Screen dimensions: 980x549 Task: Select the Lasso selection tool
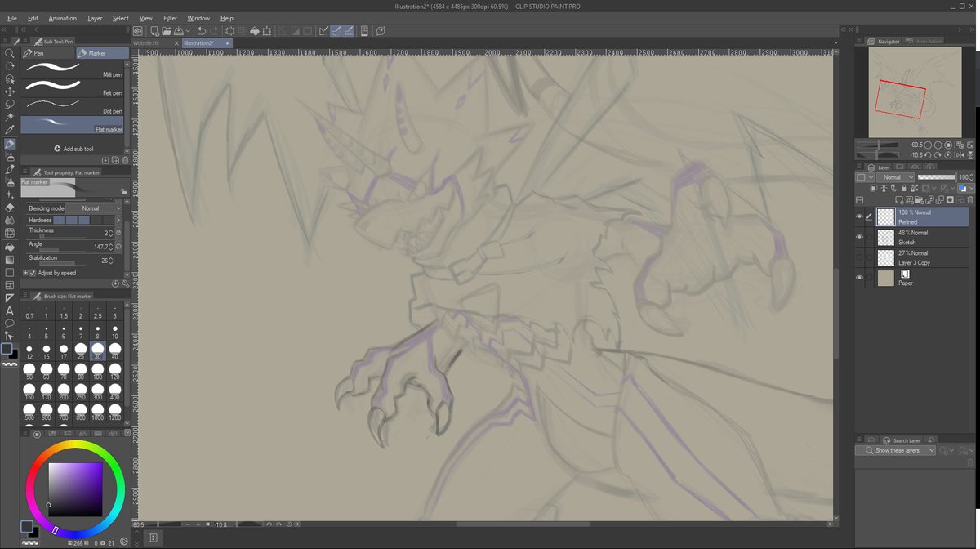coord(10,105)
